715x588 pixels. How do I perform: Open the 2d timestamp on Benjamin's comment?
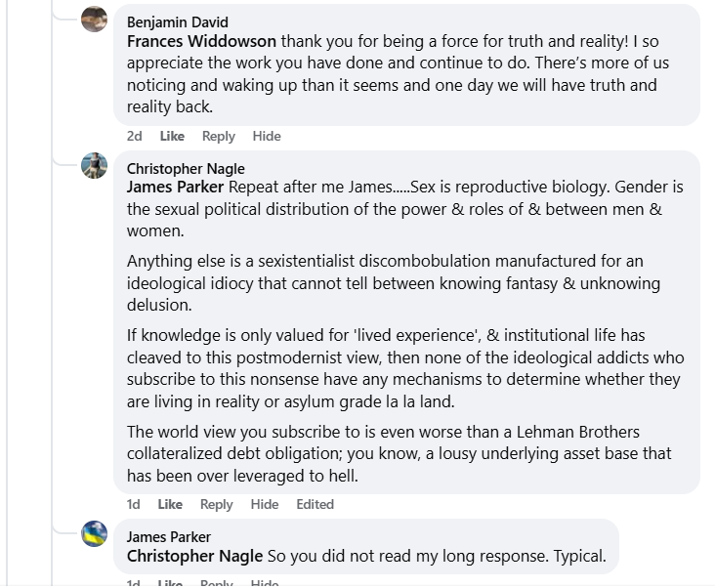(x=134, y=136)
